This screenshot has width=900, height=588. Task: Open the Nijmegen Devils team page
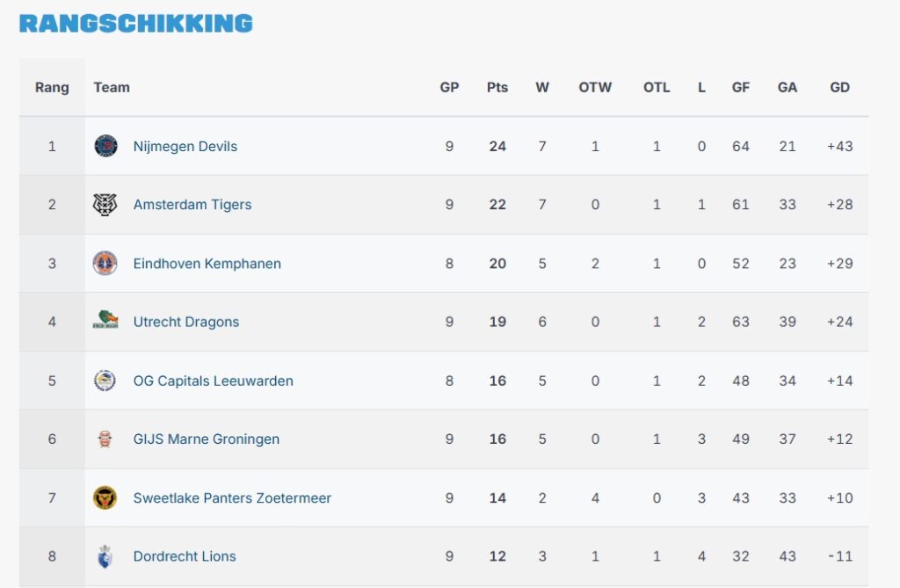(x=184, y=146)
